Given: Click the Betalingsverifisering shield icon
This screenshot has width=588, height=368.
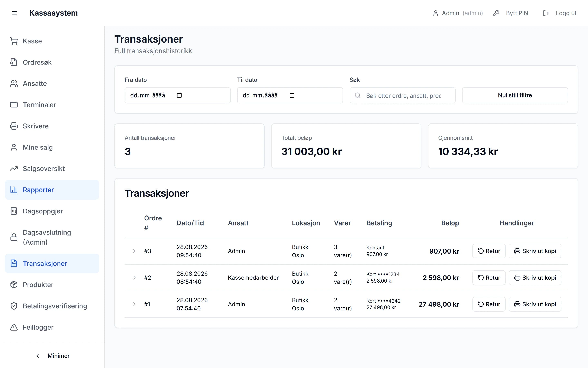Looking at the screenshot, I should click(14, 306).
